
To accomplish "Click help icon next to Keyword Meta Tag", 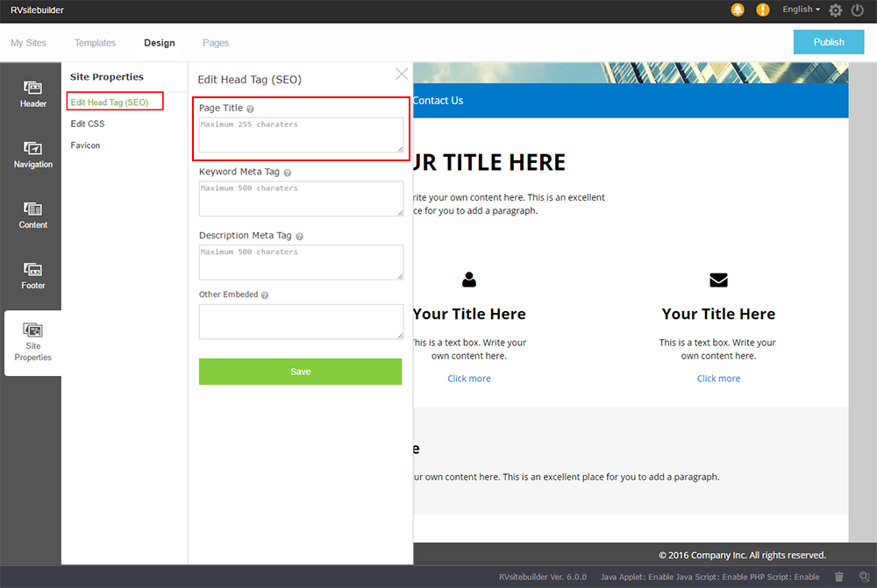I will [288, 174].
